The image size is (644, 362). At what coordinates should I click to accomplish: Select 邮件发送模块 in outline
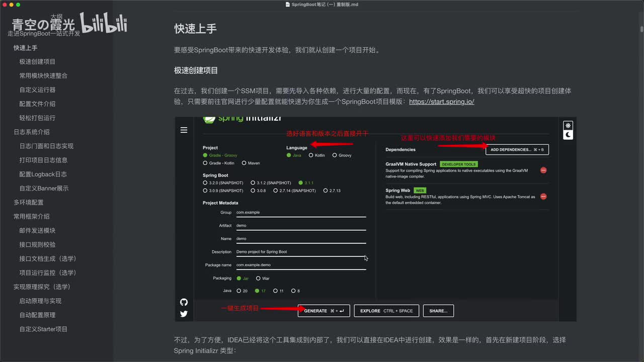(x=37, y=231)
